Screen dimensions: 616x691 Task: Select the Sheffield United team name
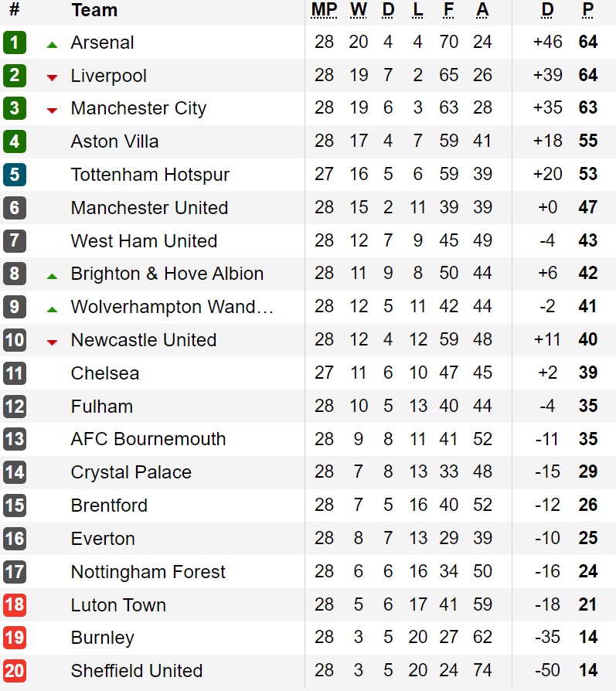pos(137,671)
